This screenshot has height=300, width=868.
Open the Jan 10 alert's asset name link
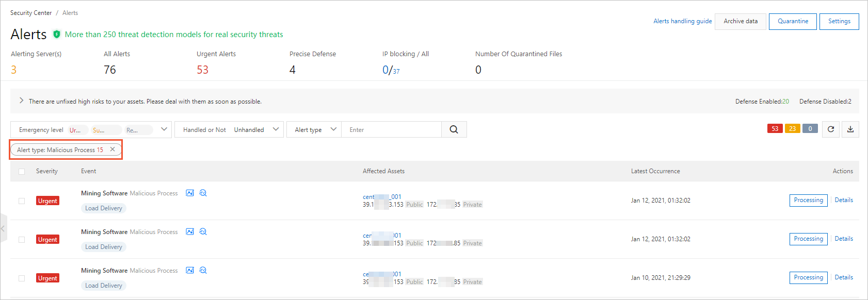point(382,274)
